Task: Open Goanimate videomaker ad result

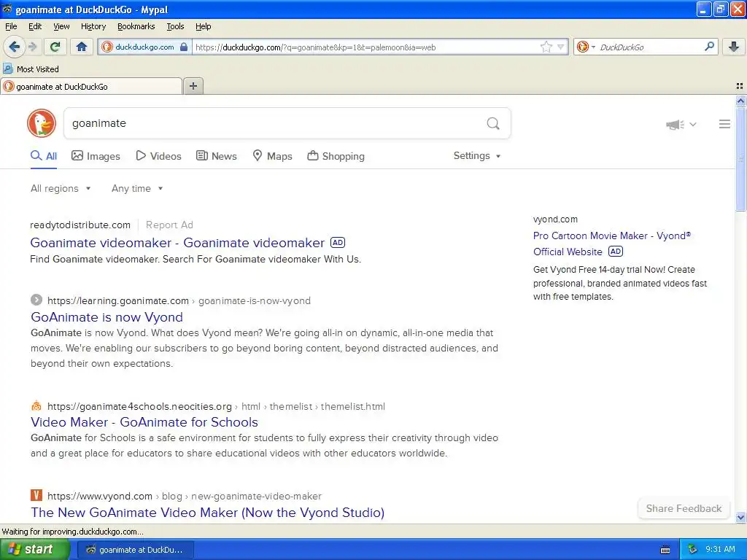Action: [177, 243]
